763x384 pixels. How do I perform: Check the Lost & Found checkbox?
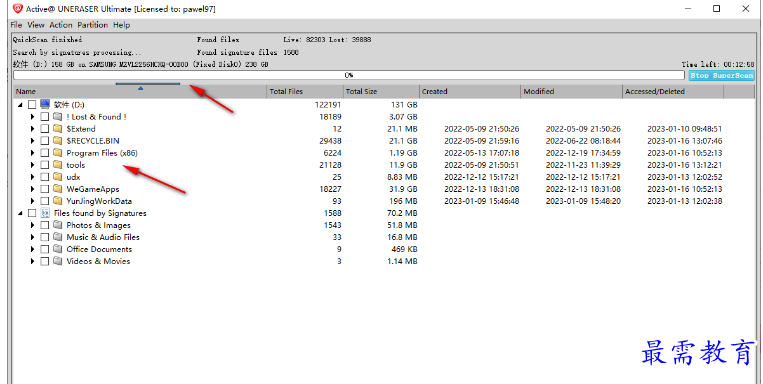pyautogui.click(x=44, y=117)
